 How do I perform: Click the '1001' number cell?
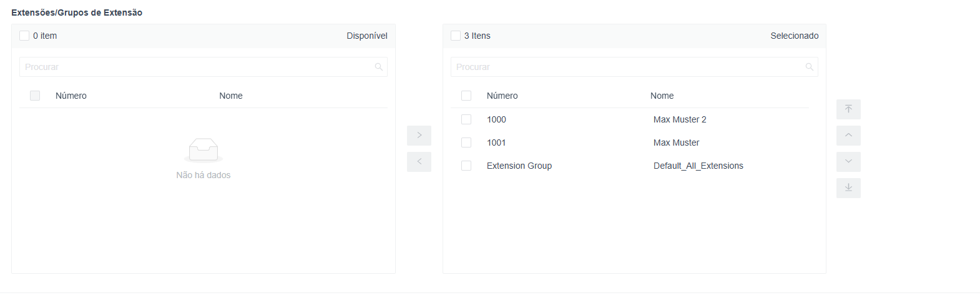pyautogui.click(x=496, y=142)
